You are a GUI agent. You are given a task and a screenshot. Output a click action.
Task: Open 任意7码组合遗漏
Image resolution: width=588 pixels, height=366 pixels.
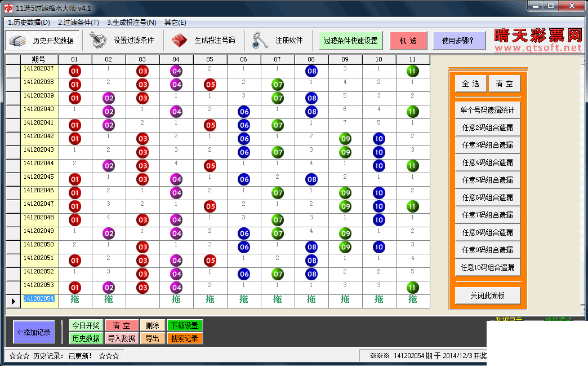click(488, 215)
